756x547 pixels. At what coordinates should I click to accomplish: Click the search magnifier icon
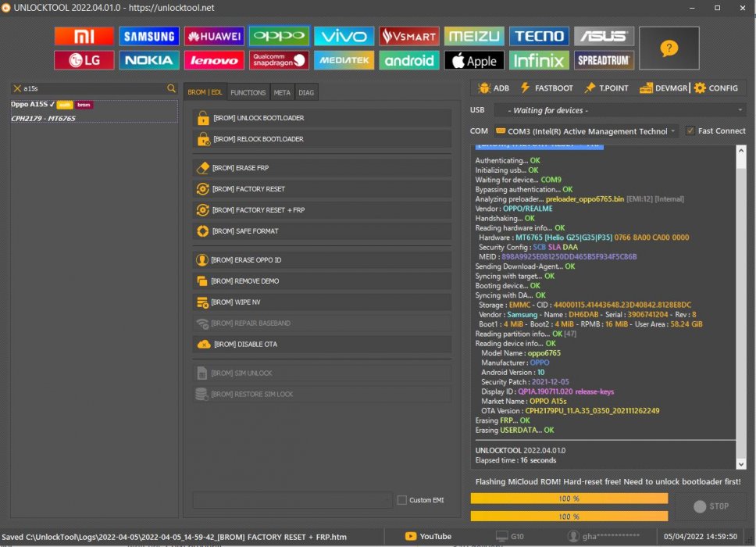point(171,88)
